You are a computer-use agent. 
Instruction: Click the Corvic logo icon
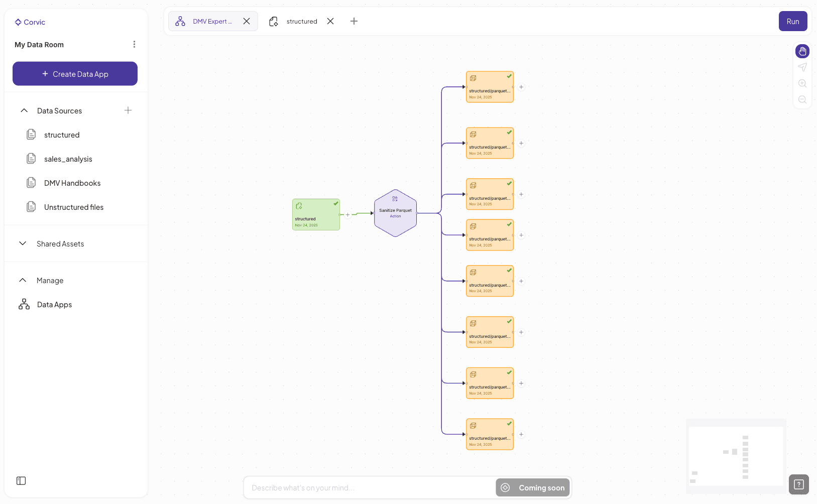point(18,22)
